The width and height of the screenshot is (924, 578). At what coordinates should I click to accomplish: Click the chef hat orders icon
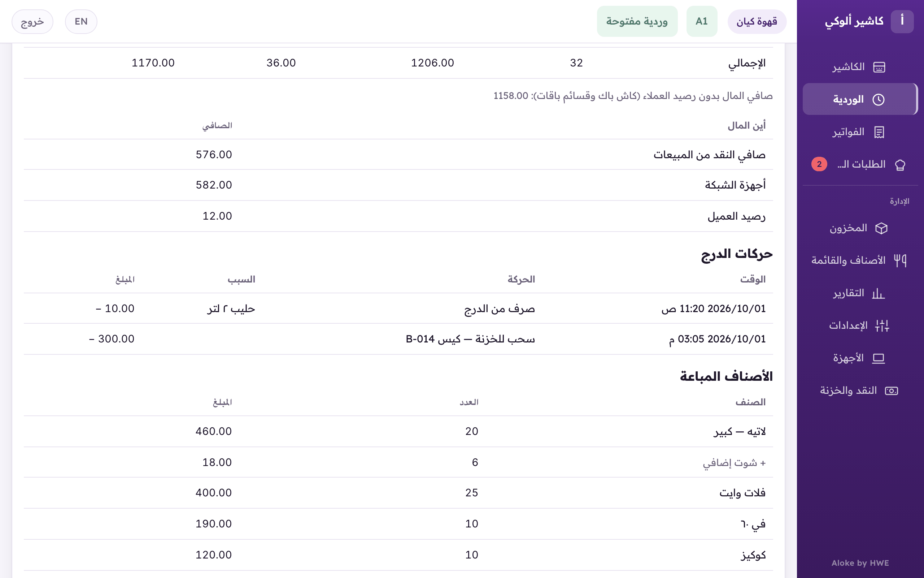click(900, 165)
